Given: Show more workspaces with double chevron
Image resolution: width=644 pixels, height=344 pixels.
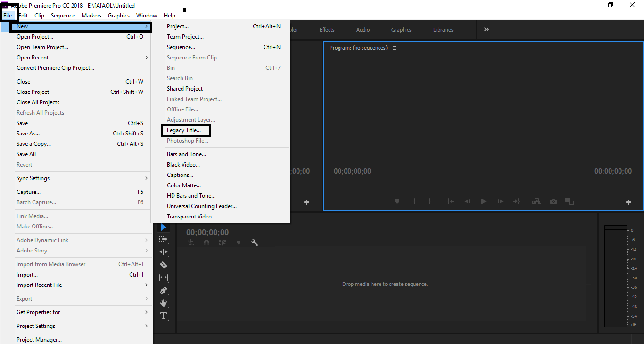Looking at the screenshot, I should (486, 29).
